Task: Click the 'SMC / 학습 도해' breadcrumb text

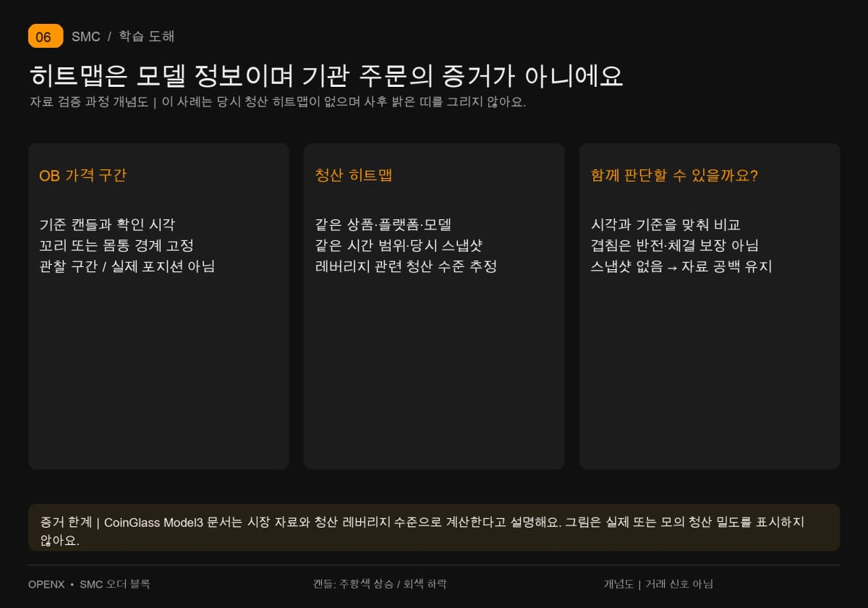Action: pos(123,36)
